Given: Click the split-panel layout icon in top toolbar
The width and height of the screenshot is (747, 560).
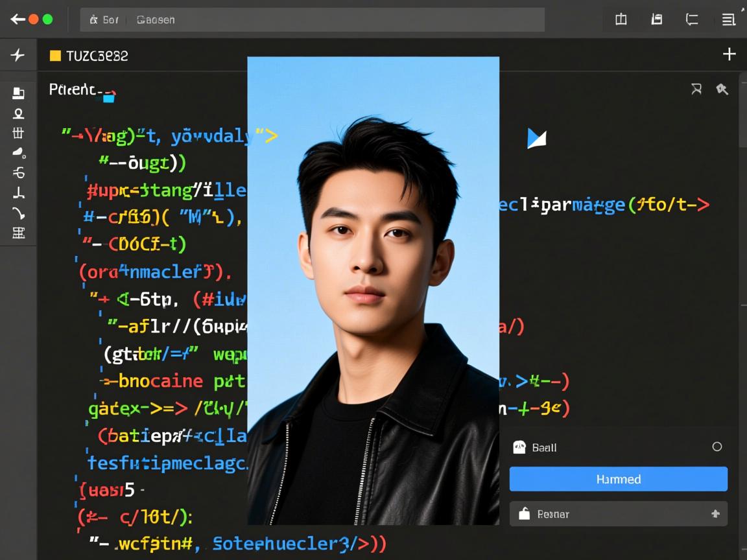Looking at the screenshot, I should point(621,19).
